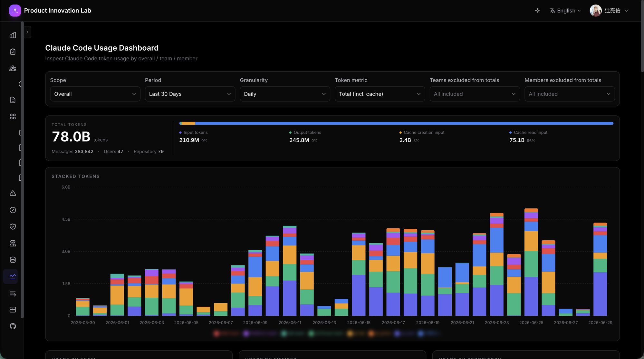
Task: Click the purple sparkle app logo
Action: click(x=15, y=11)
